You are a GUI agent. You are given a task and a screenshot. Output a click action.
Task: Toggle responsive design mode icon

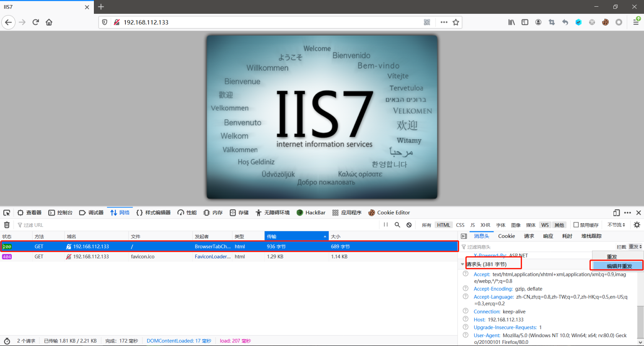click(616, 213)
